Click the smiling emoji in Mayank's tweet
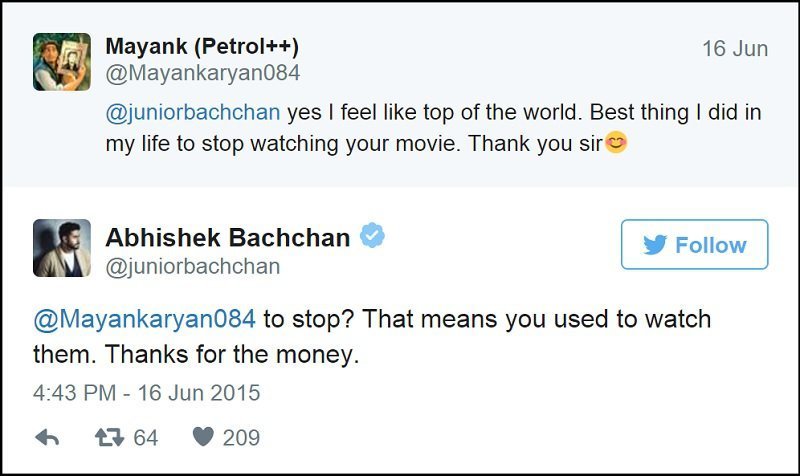The height and width of the screenshot is (476, 800). pos(616,143)
